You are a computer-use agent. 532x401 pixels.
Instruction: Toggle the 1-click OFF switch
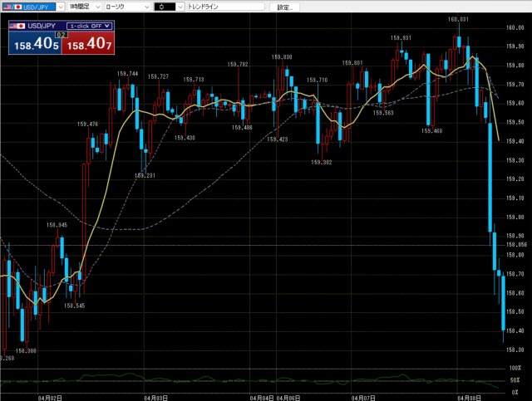(90, 26)
